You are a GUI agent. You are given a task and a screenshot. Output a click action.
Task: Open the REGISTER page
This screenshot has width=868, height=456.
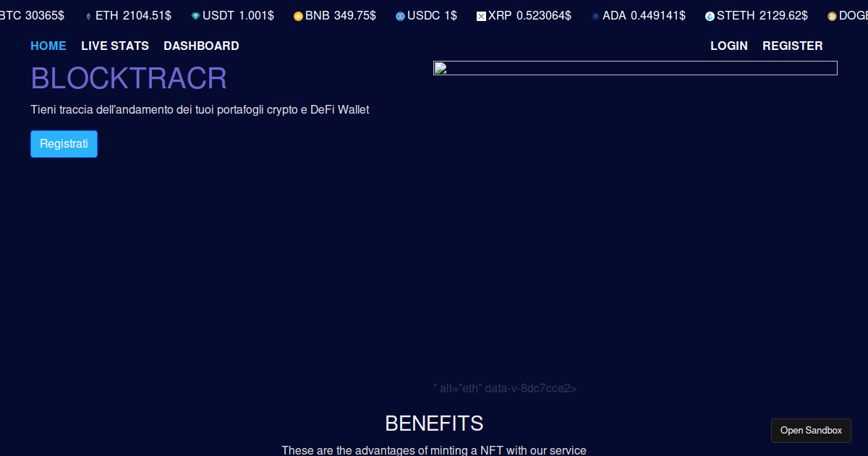click(792, 46)
